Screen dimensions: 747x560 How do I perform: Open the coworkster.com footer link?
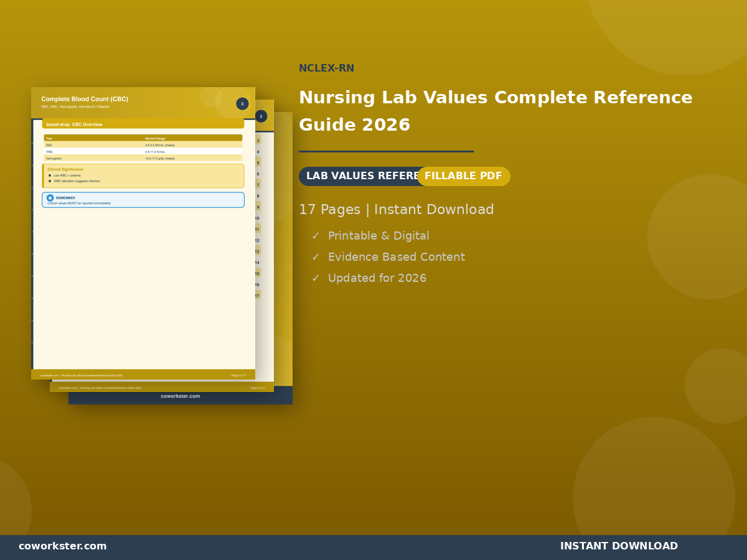[63, 546]
